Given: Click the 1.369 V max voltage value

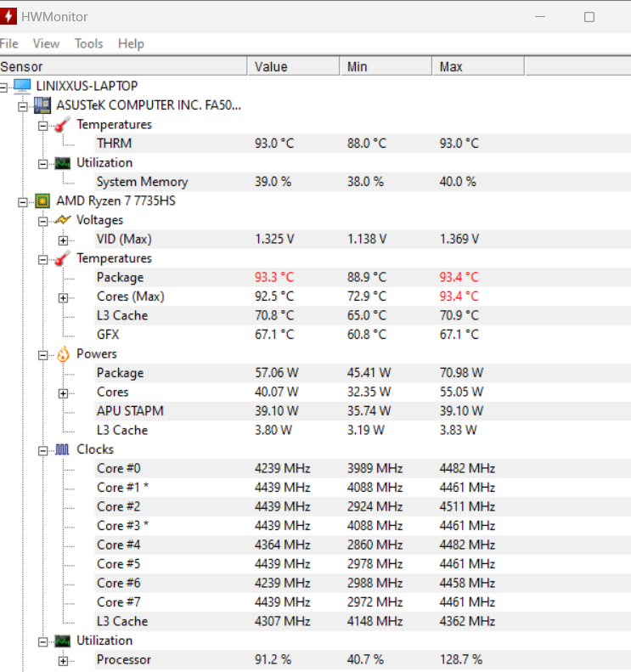Looking at the screenshot, I should point(459,239).
